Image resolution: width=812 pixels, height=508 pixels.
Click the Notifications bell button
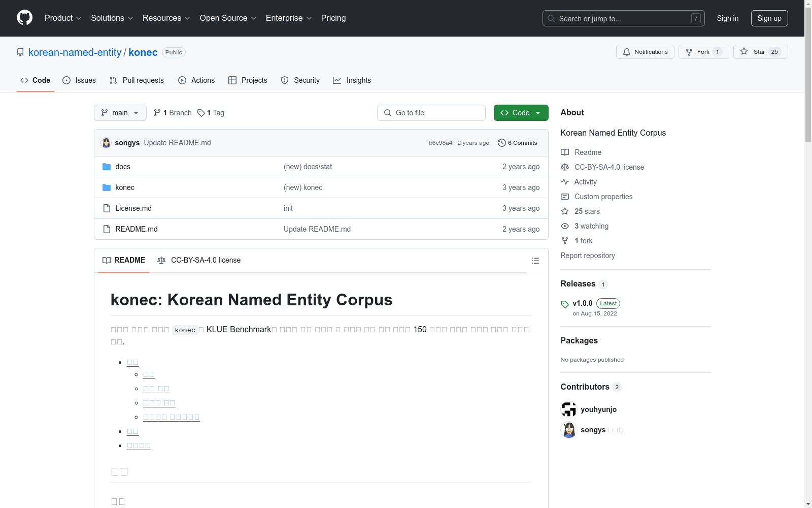tap(645, 52)
